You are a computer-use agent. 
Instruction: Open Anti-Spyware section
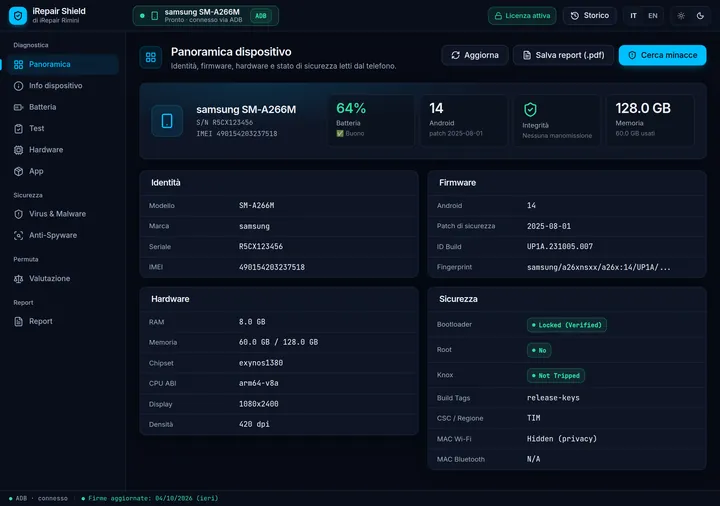pos(63,235)
